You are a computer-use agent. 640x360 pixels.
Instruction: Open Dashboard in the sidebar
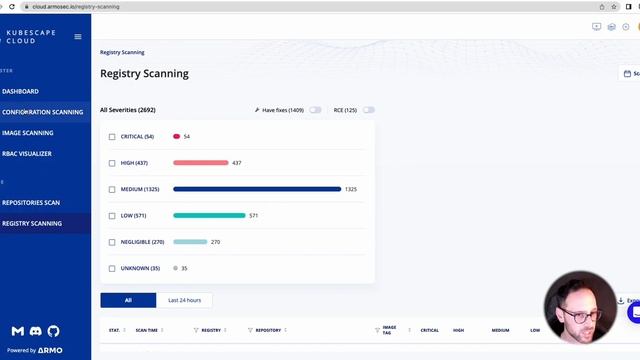coord(20,91)
